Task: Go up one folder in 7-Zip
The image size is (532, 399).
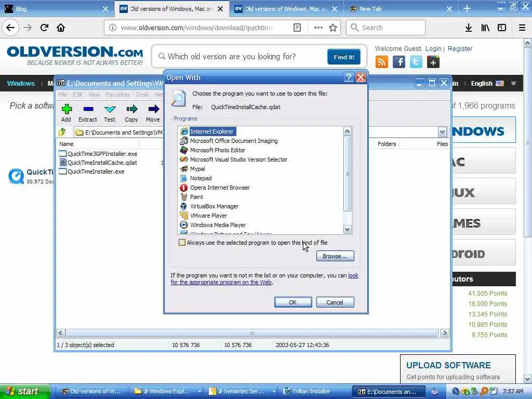Action: 62,132
